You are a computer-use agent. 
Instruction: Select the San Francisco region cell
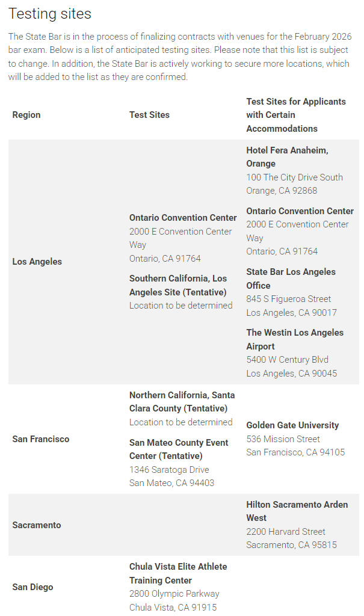tap(41, 439)
